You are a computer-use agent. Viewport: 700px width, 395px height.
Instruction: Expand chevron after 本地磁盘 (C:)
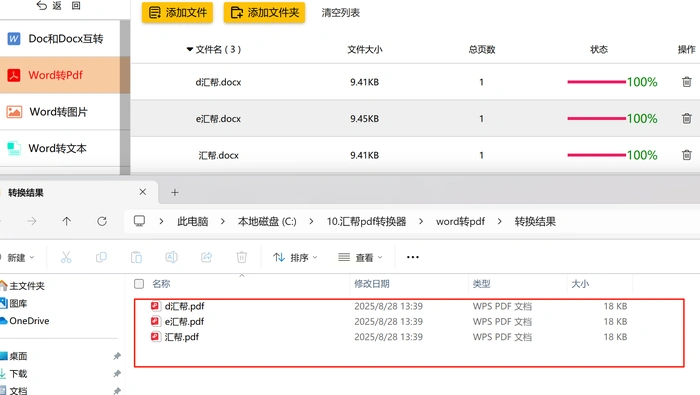(311, 221)
